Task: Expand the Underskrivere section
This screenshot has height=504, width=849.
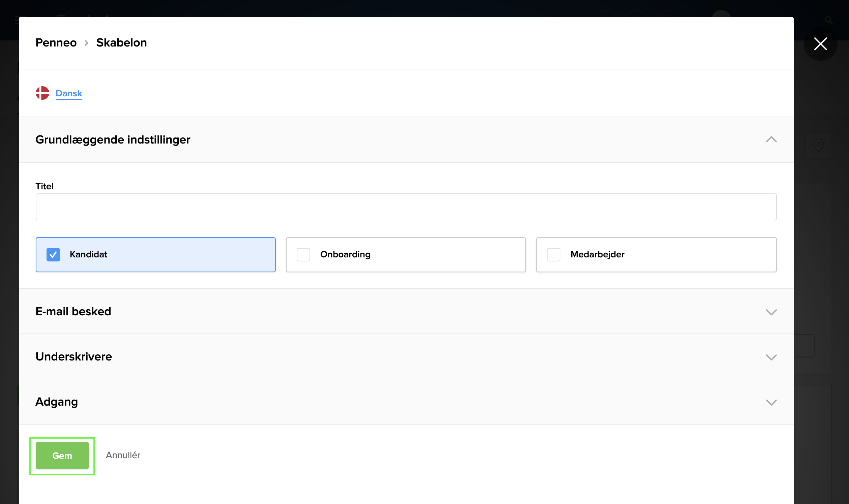Action: 771,357
